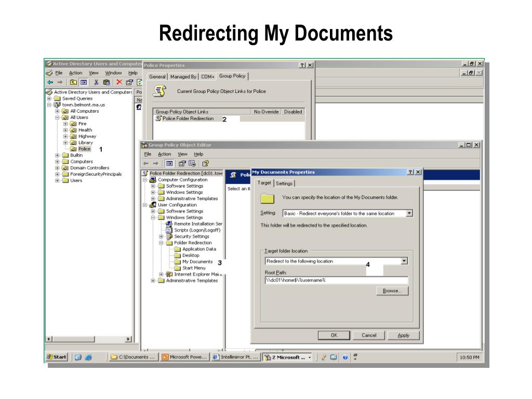The image size is (532, 399).
Task: Open the Target folder location dropdown
Action: tap(404, 261)
